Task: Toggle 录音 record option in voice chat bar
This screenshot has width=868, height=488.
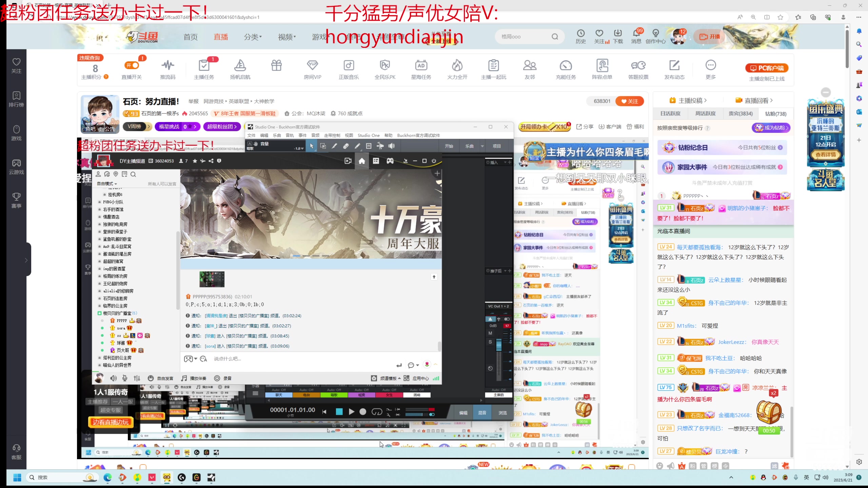Action: [223, 378]
